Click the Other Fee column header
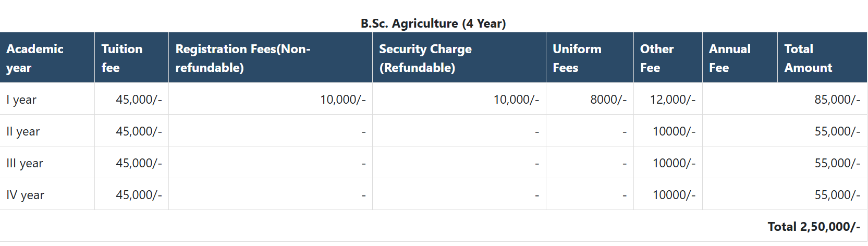The image size is (868, 246). (657, 58)
